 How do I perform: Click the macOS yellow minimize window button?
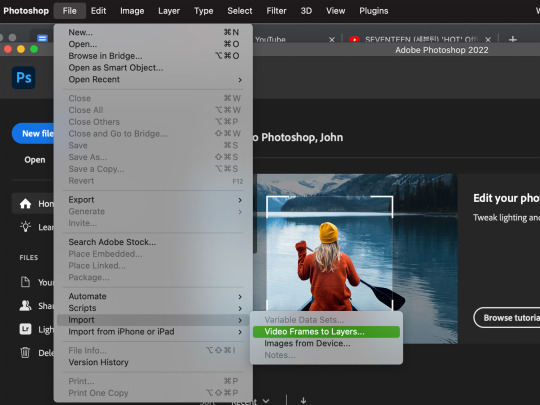21,49
